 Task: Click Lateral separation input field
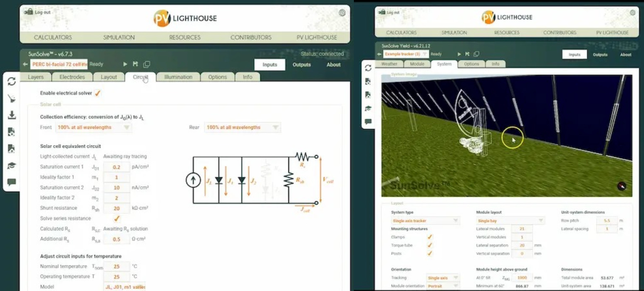[x=522, y=245]
